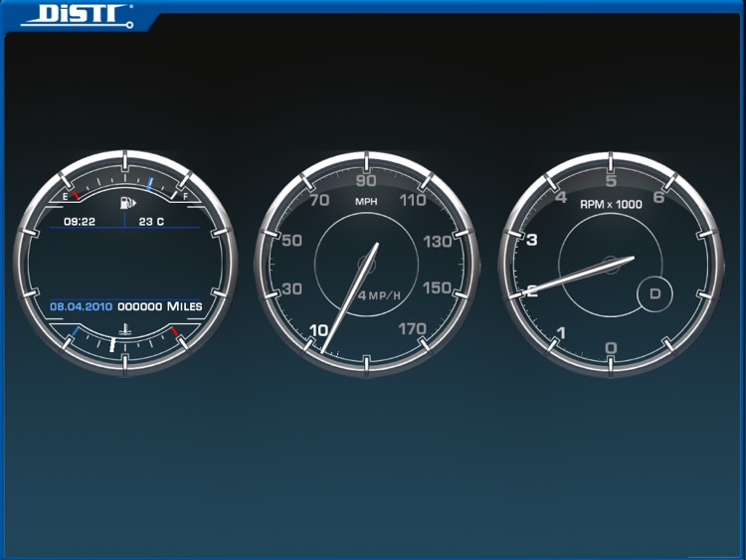Click the 70 mark on speedometer
746x560 pixels.
pyautogui.click(x=319, y=200)
